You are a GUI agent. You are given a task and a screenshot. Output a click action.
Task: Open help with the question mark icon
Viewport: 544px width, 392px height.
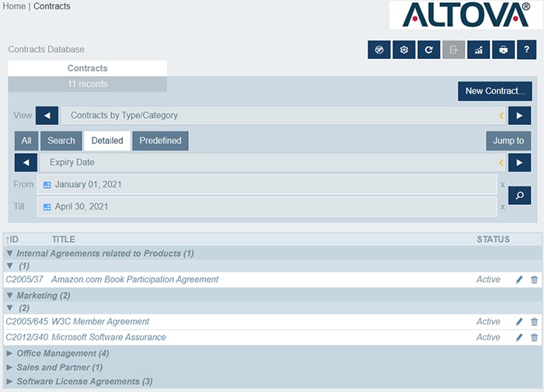(x=527, y=50)
